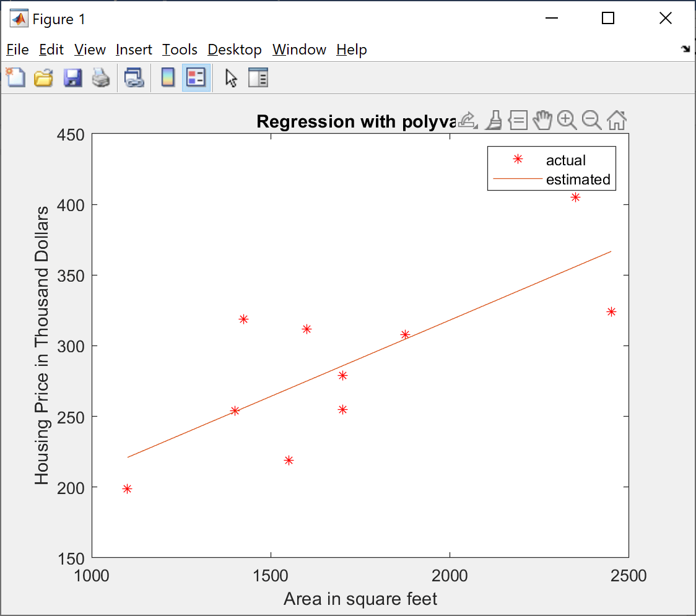
Task: Open the Property Inspector
Action: [x=258, y=77]
